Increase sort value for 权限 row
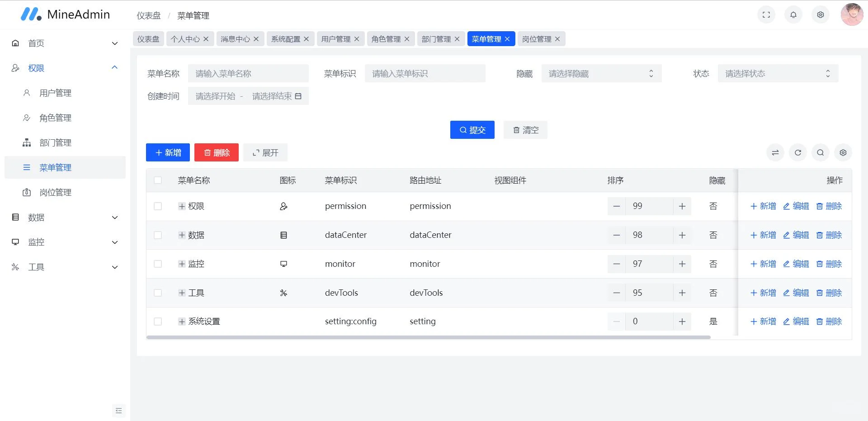This screenshot has width=868, height=421. click(682, 206)
